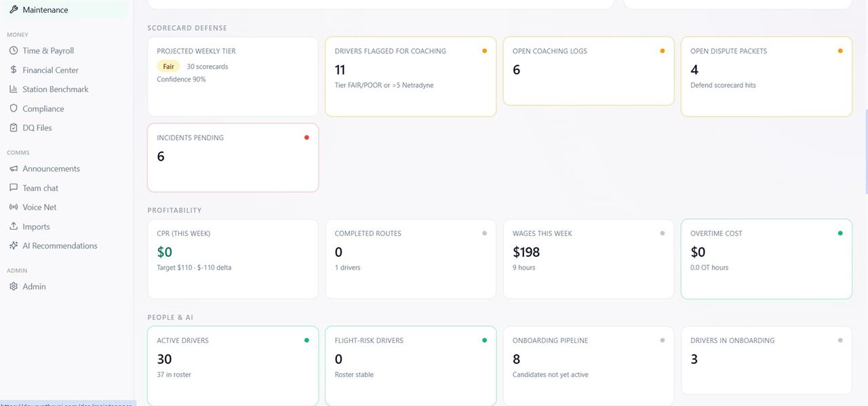Image resolution: width=868 pixels, height=406 pixels.
Task: Click the orange dot on Drivers Flagged for Coaching
Action: pyautogui.click(x=484, y=51)
